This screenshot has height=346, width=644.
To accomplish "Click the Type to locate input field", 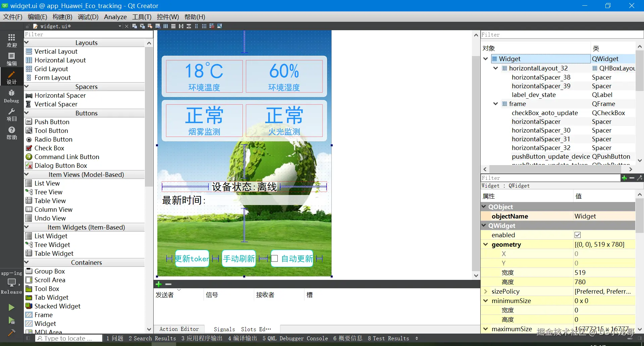I will 69,338.
